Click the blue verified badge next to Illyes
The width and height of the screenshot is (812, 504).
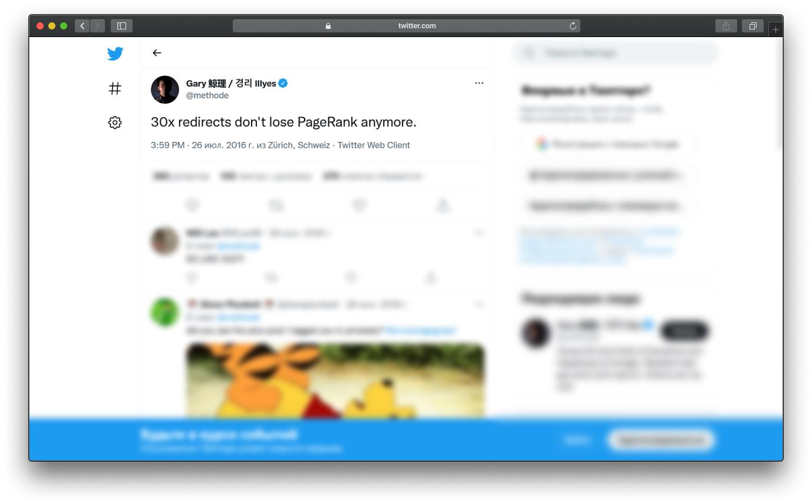[283, 83]
